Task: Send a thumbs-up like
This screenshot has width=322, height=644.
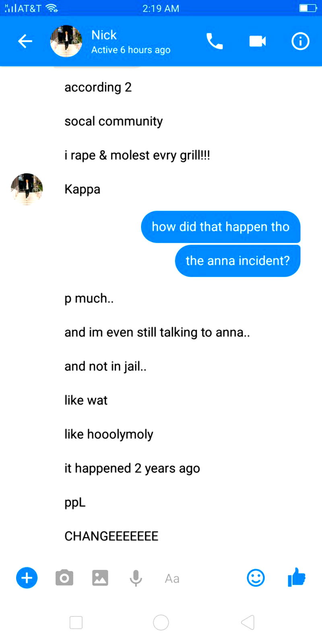Action: click(x=297, y=577)
